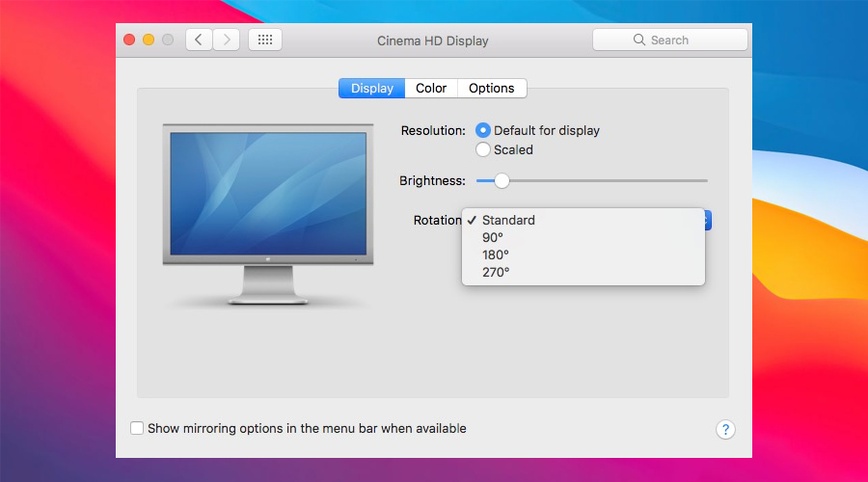The height and width of the screenshot is (482, 868).
Task: Click the magnifier icon in Search
Action: [639, 40]
